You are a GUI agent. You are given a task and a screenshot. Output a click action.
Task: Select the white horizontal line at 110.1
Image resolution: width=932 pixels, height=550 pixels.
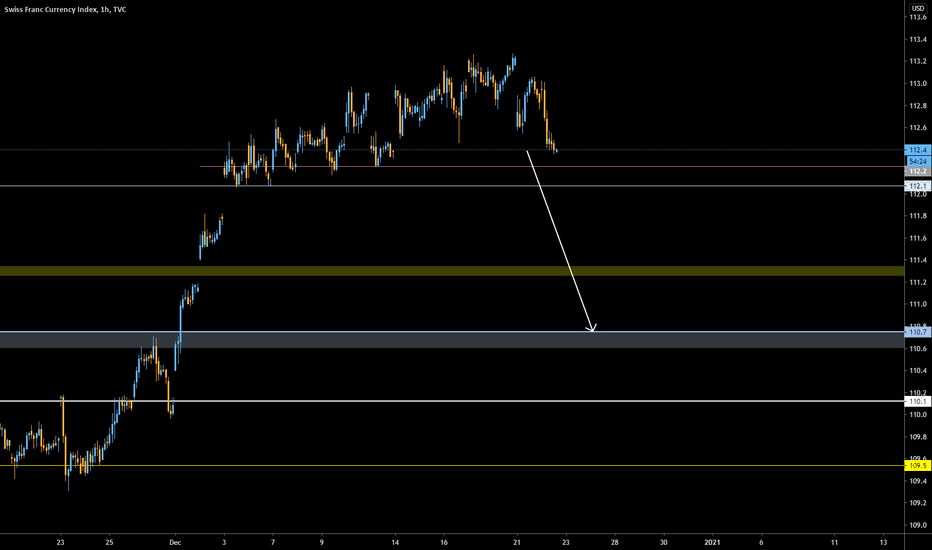tap(452, 401)
